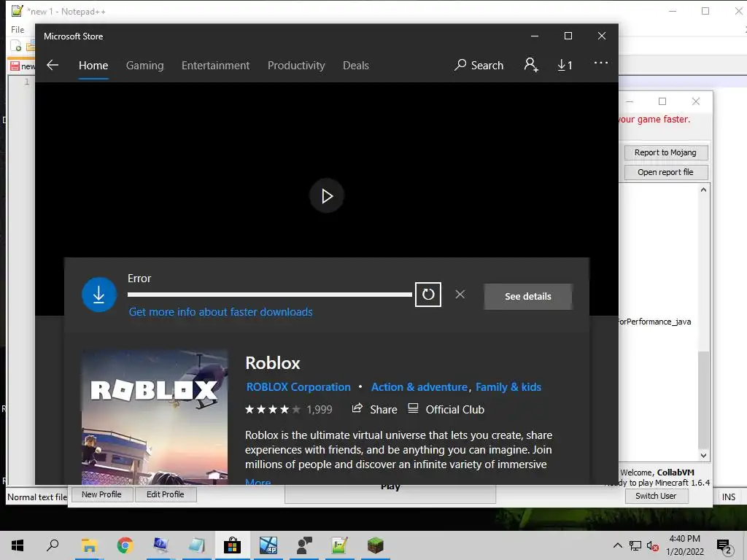This screenshot has width=747, height=560.
Task: Click the star rating 1,999
Action: pyautogui.click(x=289, y=410)
